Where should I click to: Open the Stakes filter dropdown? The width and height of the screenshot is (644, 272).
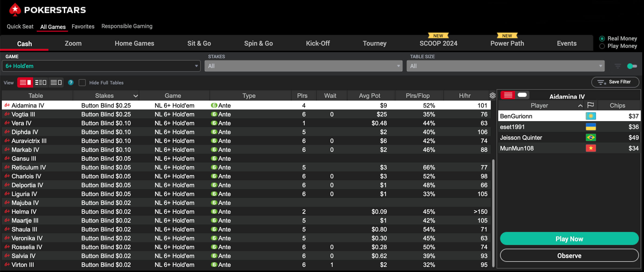(x=303, y=66)
